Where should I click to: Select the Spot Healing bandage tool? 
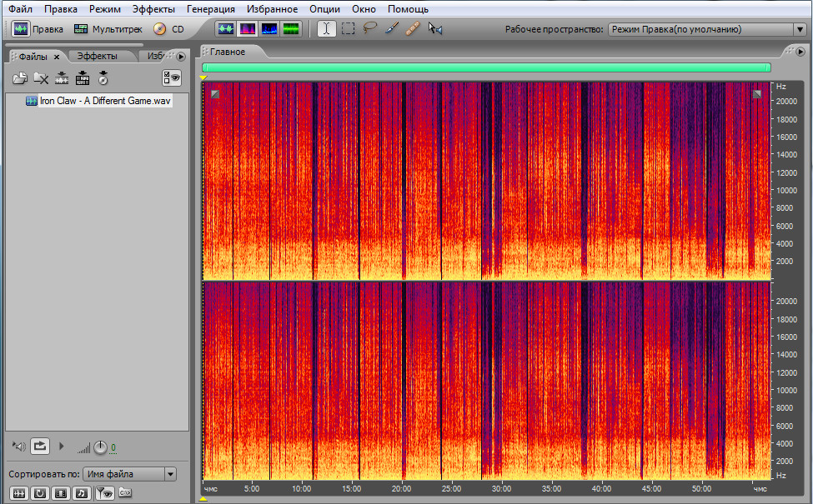click(413, 29)
